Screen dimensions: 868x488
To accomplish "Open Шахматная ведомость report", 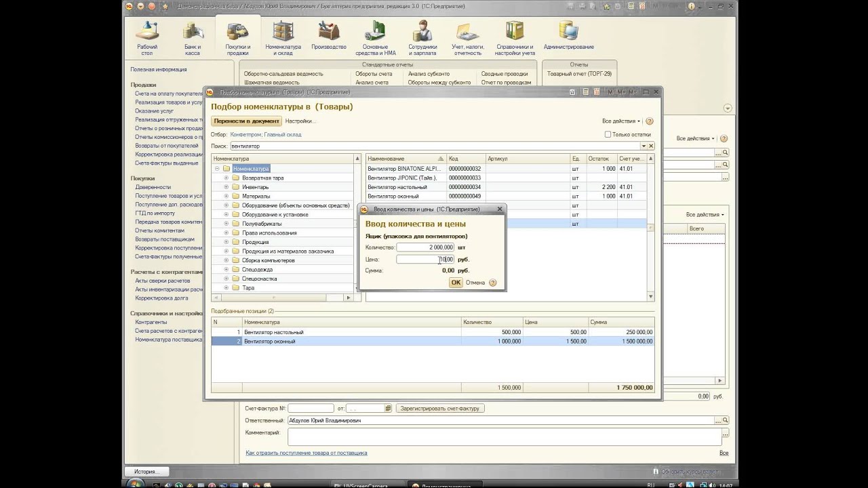I will [x=271, y=83].
